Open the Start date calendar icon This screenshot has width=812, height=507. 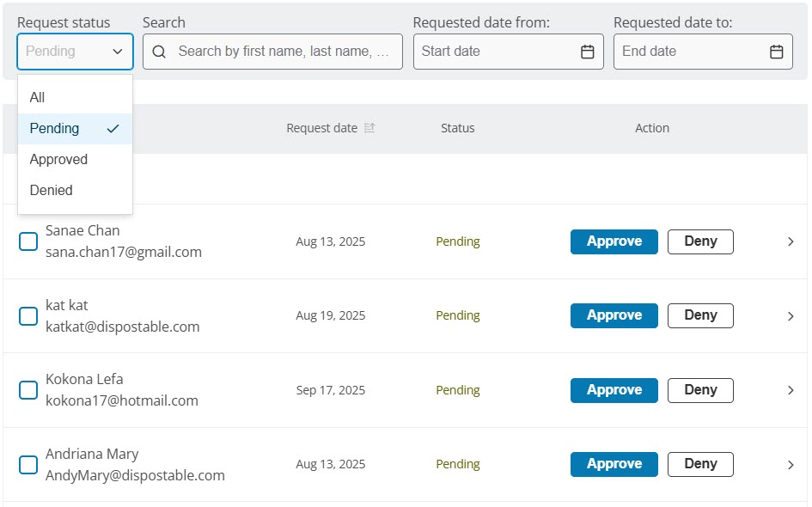coord(587,52)
